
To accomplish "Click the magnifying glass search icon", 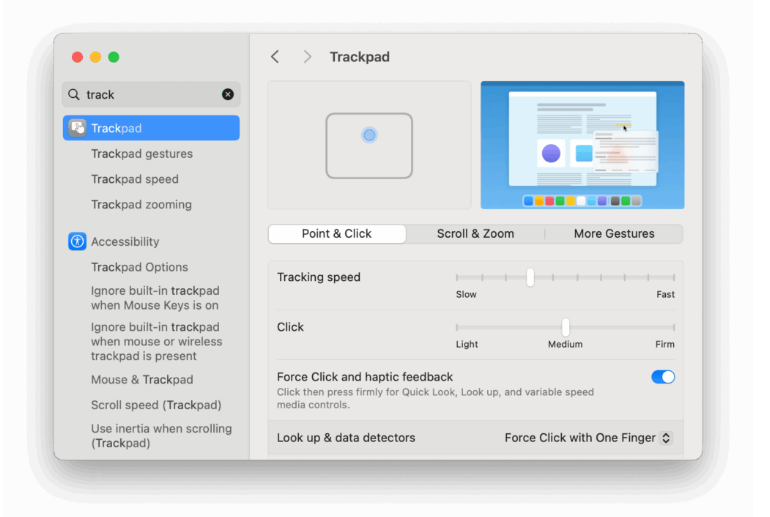I will tap(74, 94).
